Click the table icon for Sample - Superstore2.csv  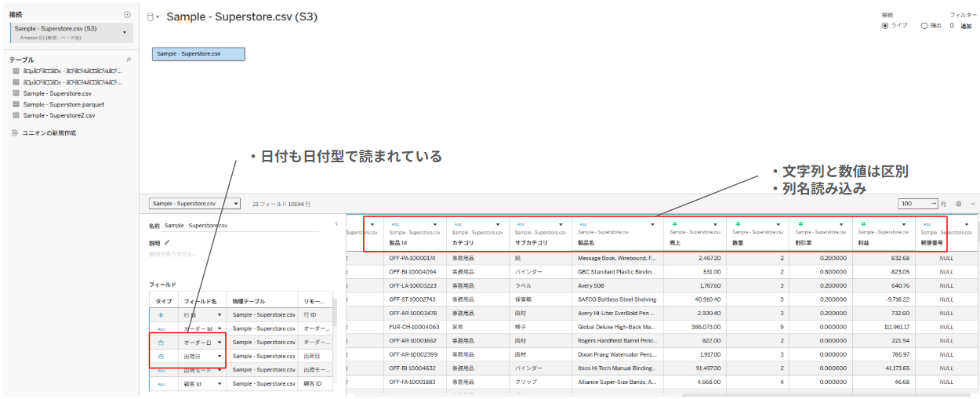[16, 115]
